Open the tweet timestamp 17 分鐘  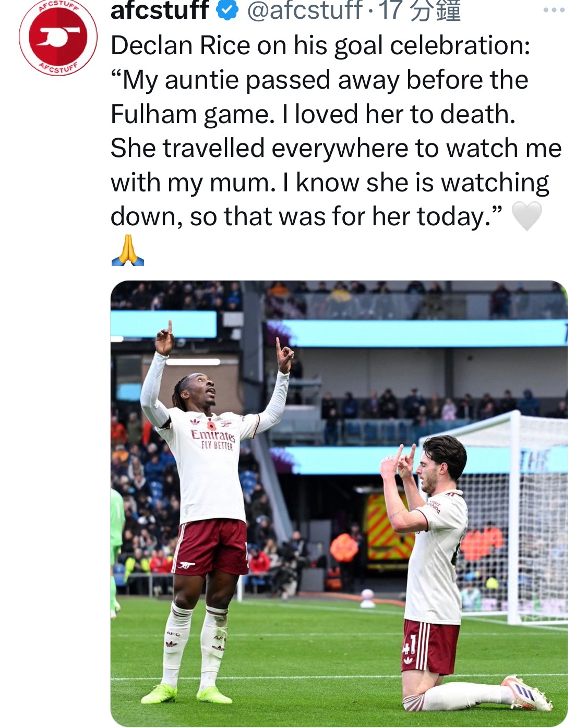[x=420, y=10]
